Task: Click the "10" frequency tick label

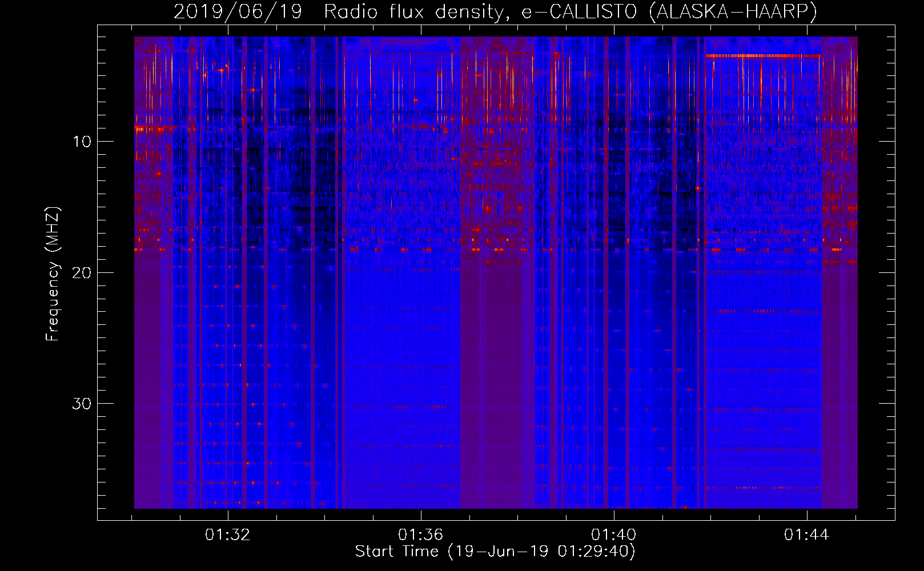Action: coord(82,142)
